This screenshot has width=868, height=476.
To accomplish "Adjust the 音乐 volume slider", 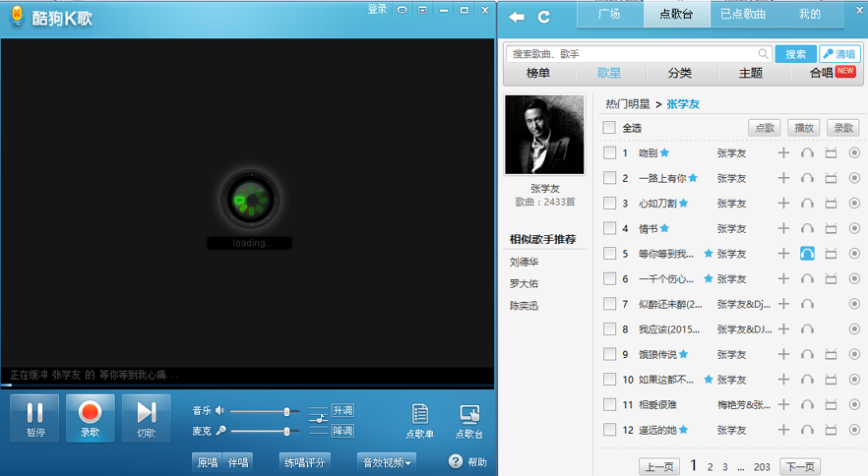I will [x=265, y=411].
